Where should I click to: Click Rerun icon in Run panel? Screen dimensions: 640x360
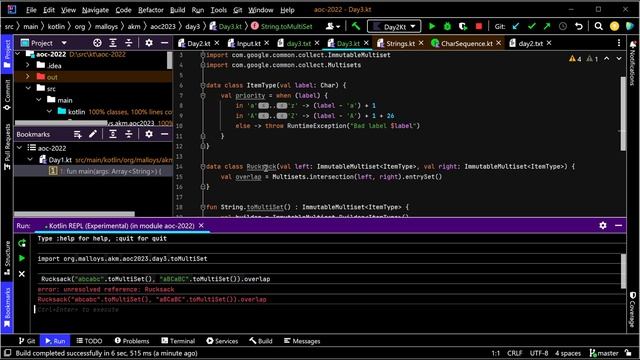tap(22, 243)
